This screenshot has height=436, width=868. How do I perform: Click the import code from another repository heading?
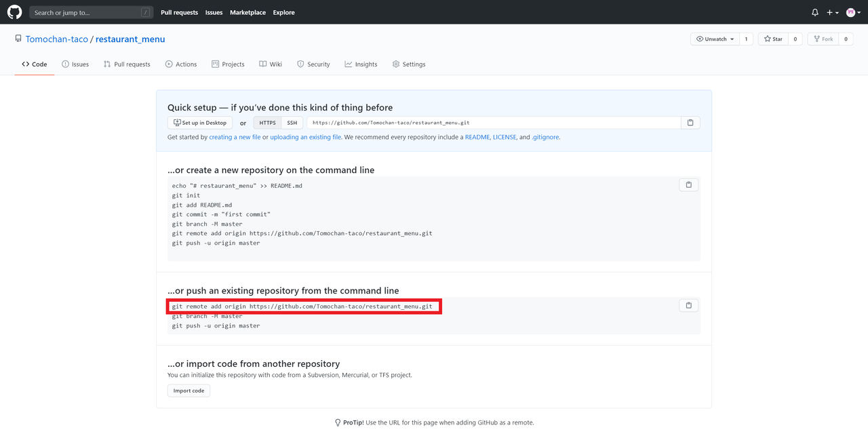pyautogui.click(x=254, y=363)
